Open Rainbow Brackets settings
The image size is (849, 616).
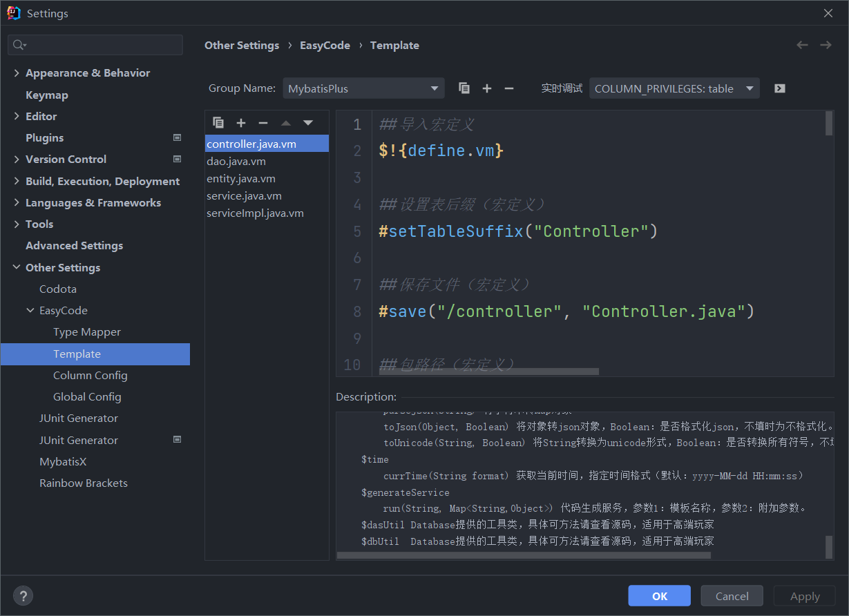[84, 483]
